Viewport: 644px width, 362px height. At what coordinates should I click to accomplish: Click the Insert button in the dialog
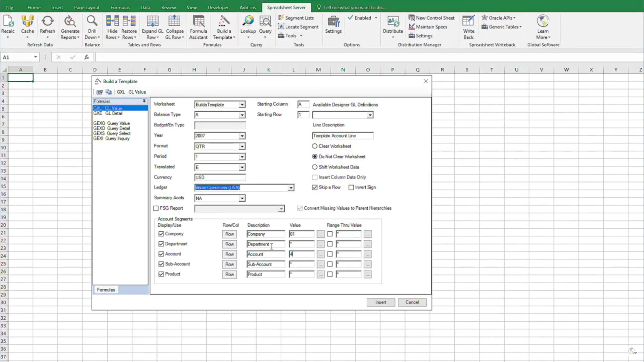click(381, 302)
